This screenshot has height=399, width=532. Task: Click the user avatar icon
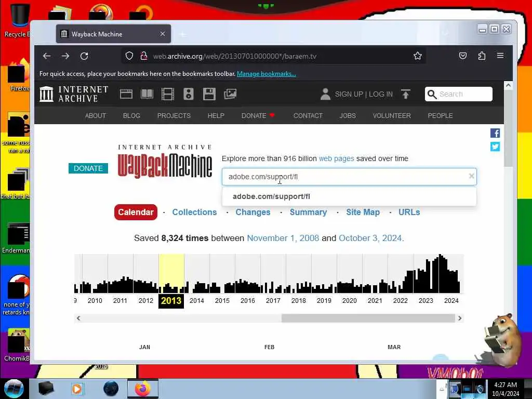[x=325, y=94]
